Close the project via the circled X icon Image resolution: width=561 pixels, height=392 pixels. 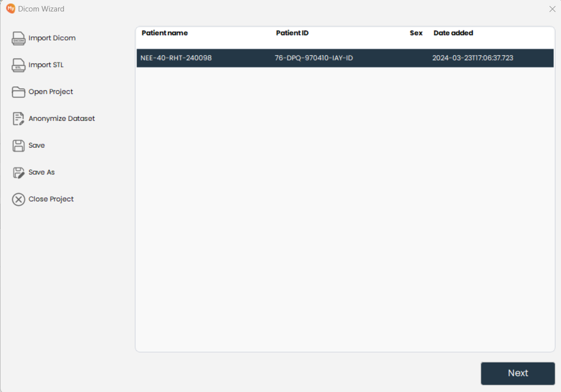pyautogui.click(x=18, y=199)
